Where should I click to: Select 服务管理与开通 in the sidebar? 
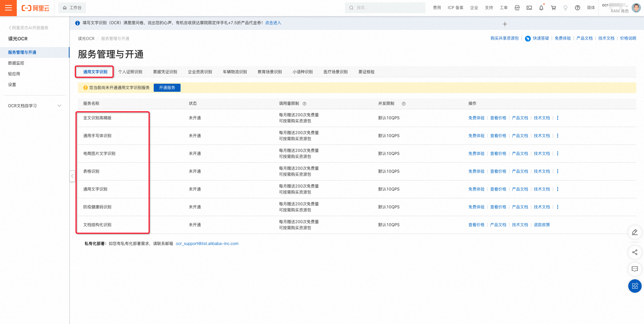click(x=35, y=52)
